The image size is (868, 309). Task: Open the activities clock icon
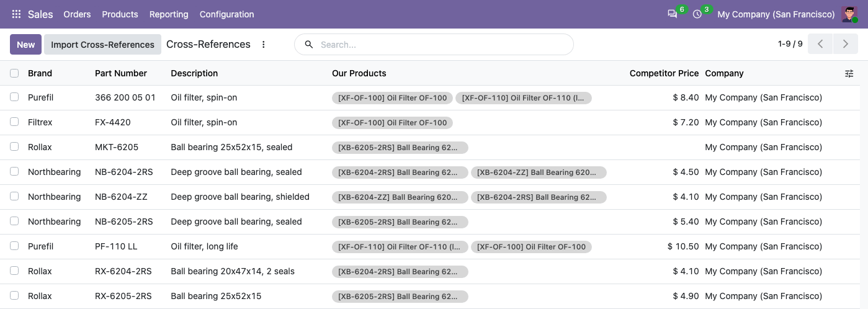697,14
